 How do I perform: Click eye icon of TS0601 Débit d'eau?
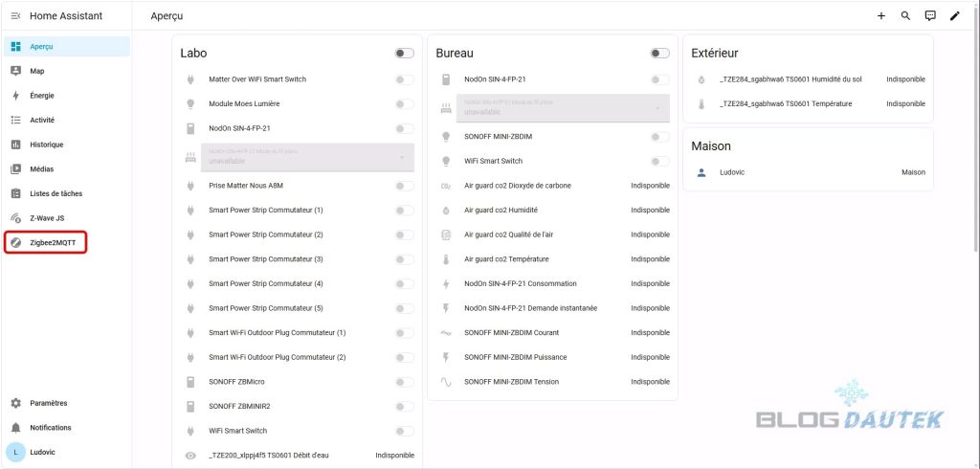tap(190, 456)
